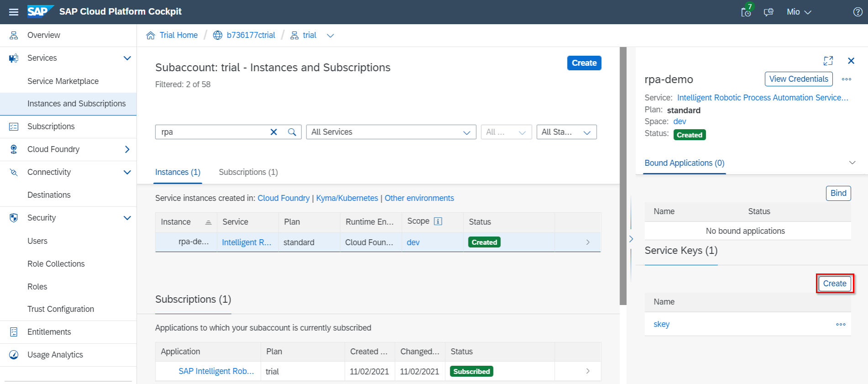Select Bound Applications (0) tab
The height and width of the screenshot is (384, 868).
(x=684, y=163)
